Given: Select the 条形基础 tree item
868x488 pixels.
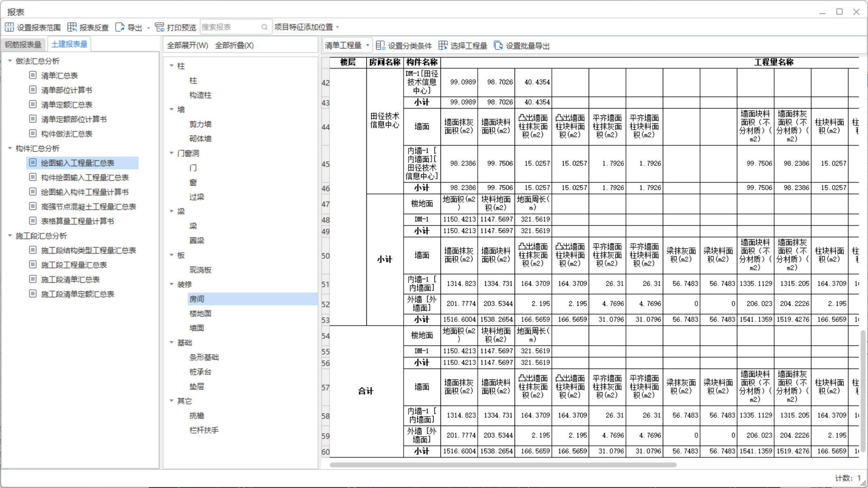Looking at the screenshot, I should click(204, 357).
